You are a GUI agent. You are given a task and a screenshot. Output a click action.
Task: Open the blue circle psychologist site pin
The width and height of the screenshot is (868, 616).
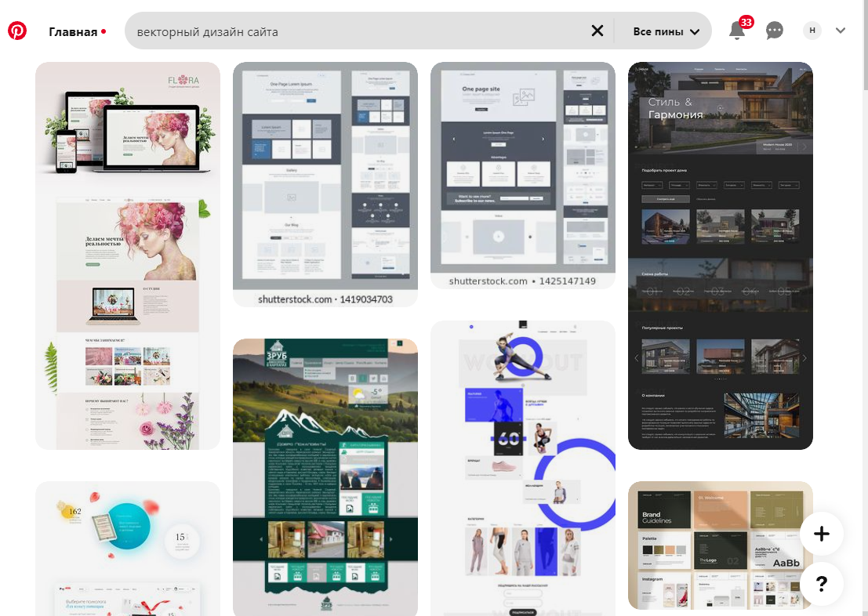click(128, 549)
